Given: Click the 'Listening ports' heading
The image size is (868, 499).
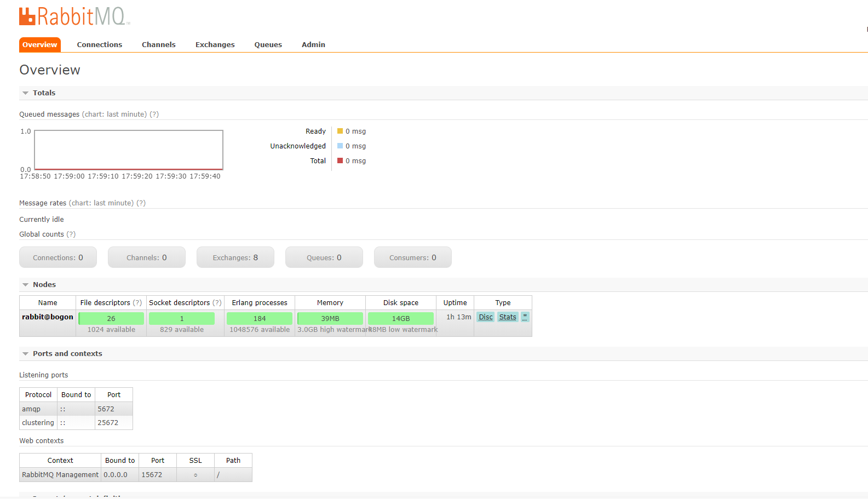Looking at the screenshot, I should click(44, 375).
